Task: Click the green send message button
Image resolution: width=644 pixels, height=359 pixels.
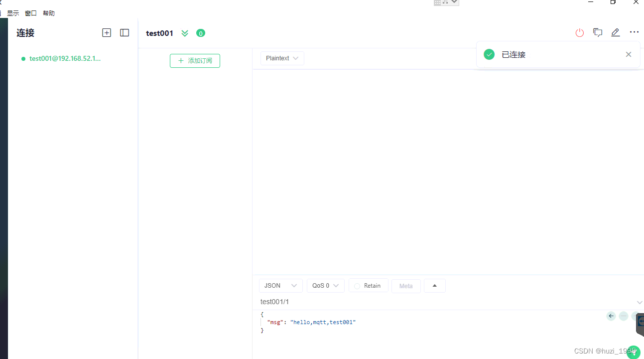Action: (x=633, y=352)
